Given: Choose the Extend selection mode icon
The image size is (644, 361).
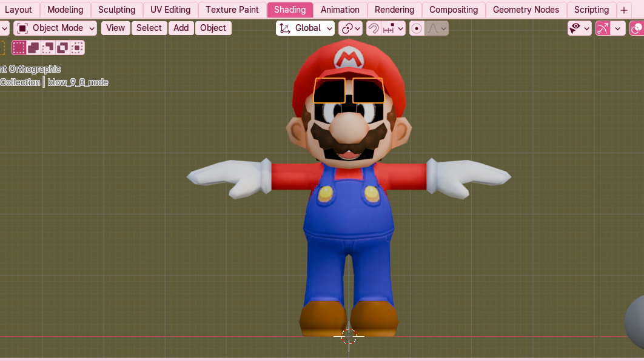Looking at the screenshot, I should point(33,48).
